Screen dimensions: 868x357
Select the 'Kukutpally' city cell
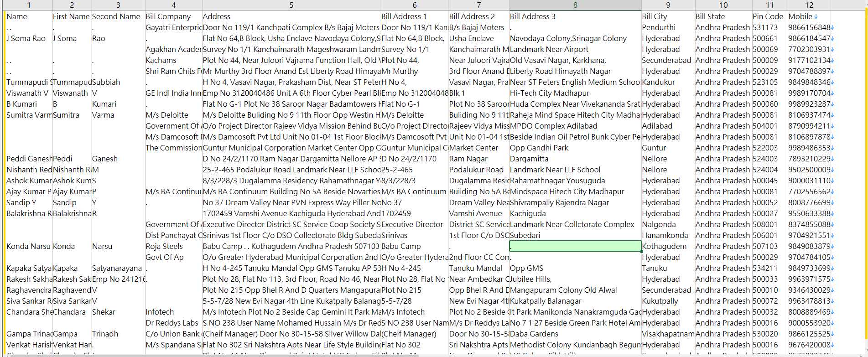click(x=668, y=301)
